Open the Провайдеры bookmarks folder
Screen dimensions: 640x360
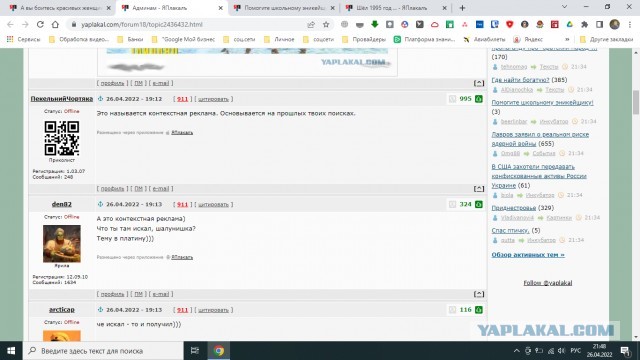point(364,40)
